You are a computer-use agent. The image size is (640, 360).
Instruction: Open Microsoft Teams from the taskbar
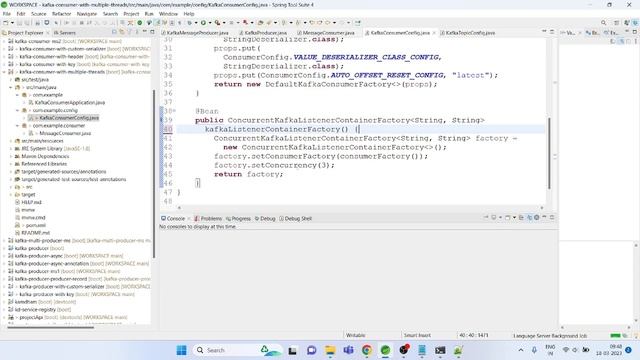(348, 350)
